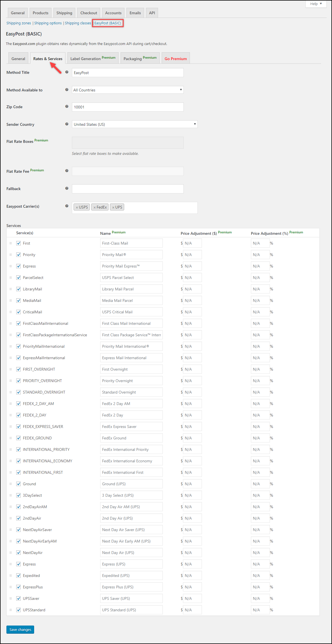332x644 pixels.
Task: Expand the Help dropdown at top
Action: [x=316, y=4]
